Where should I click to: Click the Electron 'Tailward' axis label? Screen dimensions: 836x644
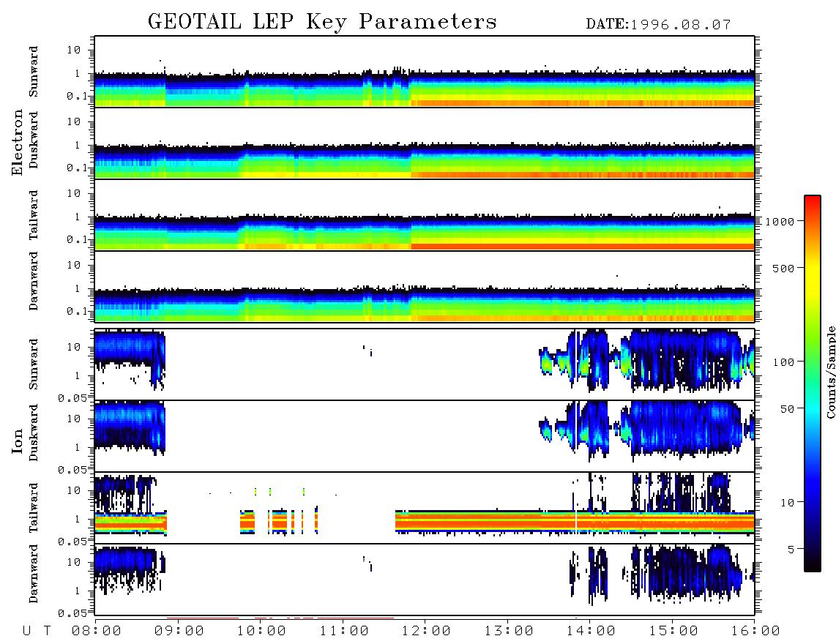34,215
